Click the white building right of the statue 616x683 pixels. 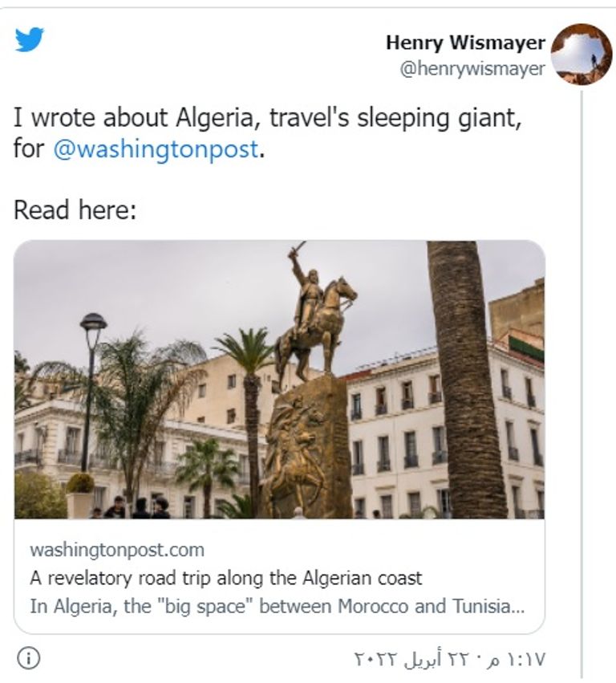pos(401,433)
